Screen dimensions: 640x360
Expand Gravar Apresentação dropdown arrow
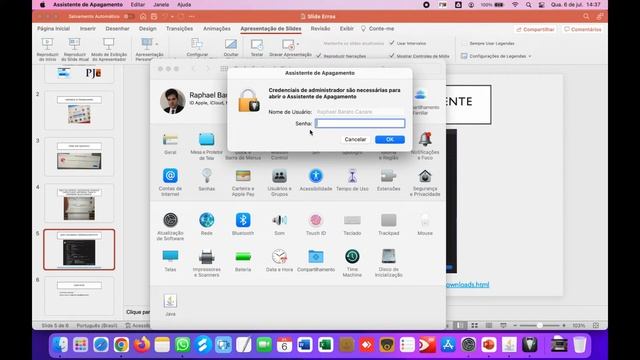[298, 44]
